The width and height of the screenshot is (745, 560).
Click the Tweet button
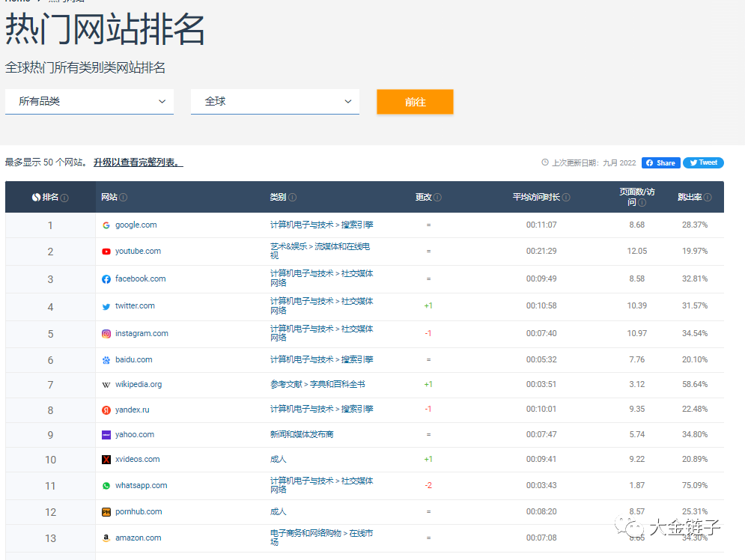(x=703, y=163)
